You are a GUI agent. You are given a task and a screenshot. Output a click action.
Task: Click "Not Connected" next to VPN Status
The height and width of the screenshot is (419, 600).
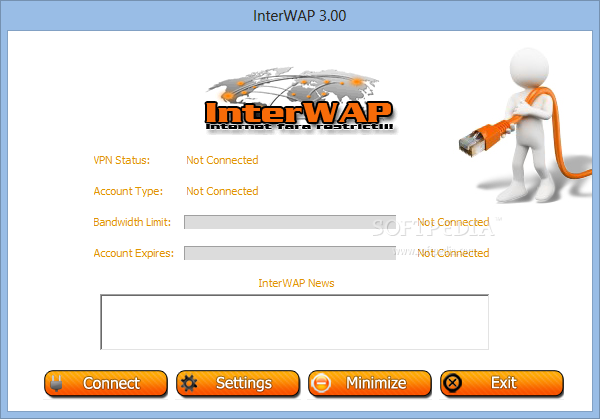[x=222, y=160]
